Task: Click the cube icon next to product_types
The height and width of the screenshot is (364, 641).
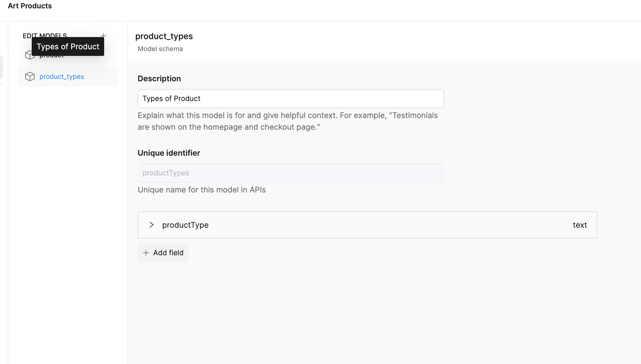Action: pyautogui.click(x=30, y=77)
